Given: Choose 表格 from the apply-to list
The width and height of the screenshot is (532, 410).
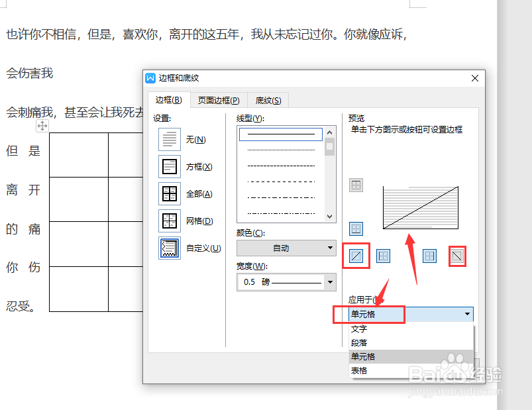Looking at the screenshot, I should [x=360, y=370].
